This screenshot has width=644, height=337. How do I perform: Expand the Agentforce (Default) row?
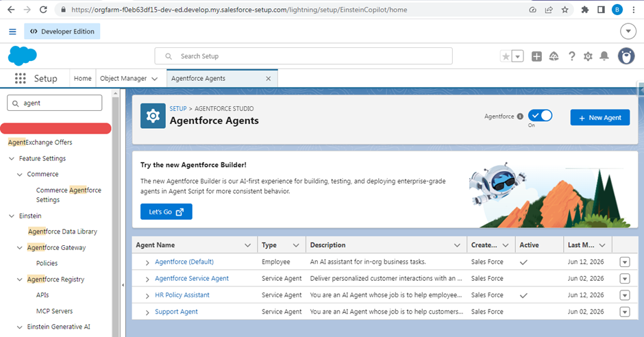tap(147, 262)
